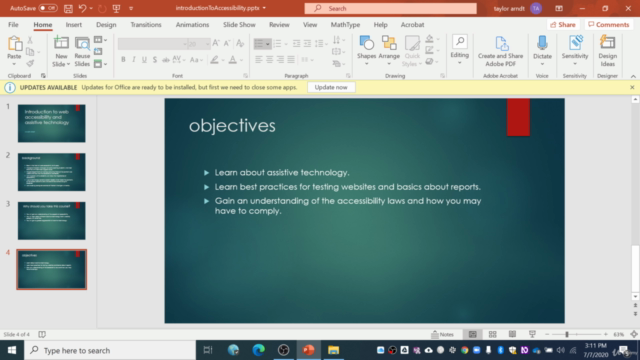
Task: Start presentation from beginning icon
Action: (x=116, y=8)
